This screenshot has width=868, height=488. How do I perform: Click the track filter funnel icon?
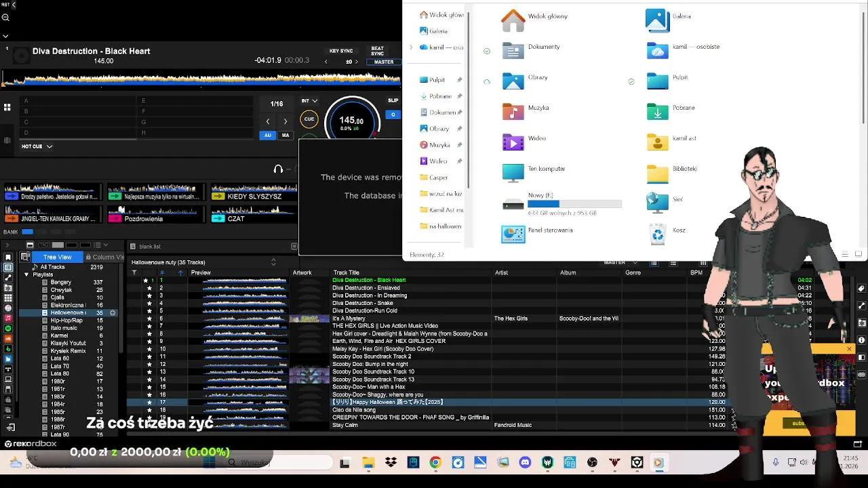coord(134,272)
